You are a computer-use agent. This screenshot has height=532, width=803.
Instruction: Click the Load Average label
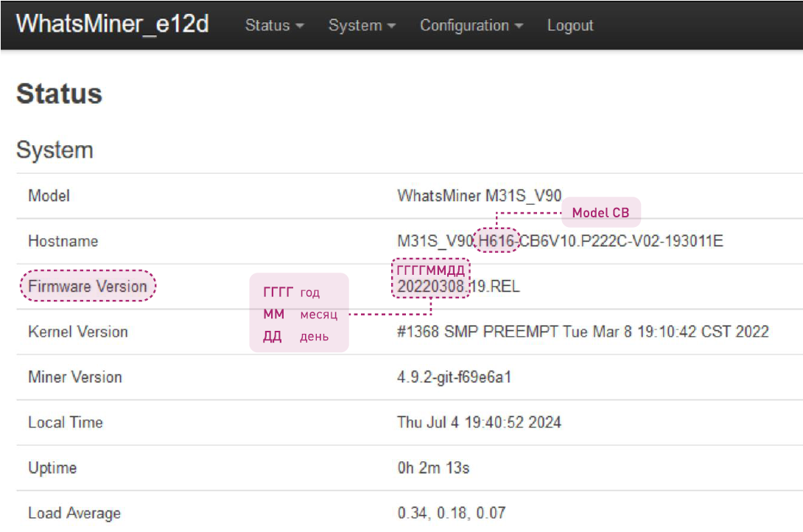click(74, 513)
